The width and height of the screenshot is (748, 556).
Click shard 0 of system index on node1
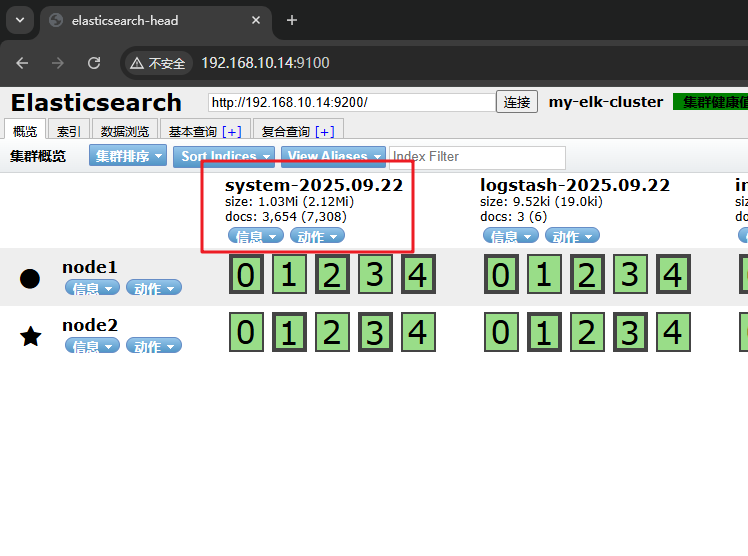tap(246, 274)
